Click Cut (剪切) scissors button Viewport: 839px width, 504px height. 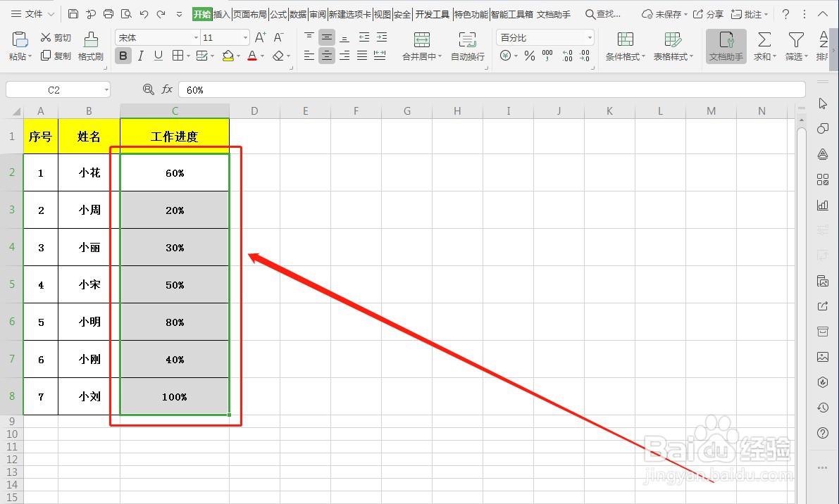tap(56, 37)
